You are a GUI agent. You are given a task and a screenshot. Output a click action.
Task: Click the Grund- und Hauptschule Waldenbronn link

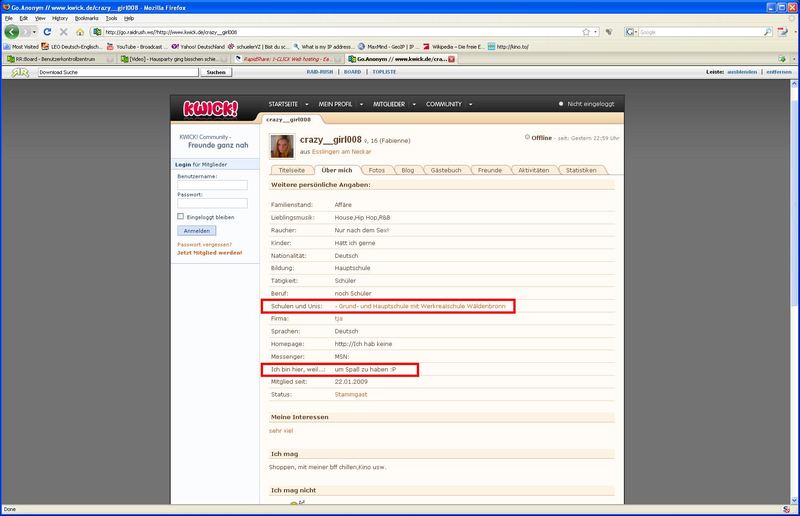420,306
